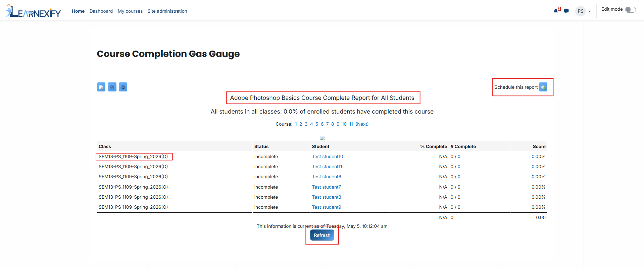The height and width of the screenshot is (268, 644).
Task: Open the Test student9 link
Action: 327,207
